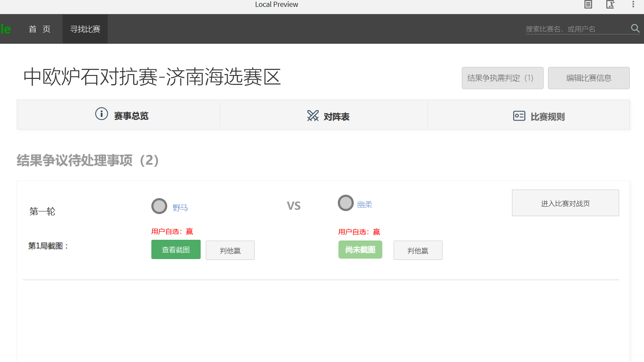Click 野马's avatar circle

click(x=159, y=206)
